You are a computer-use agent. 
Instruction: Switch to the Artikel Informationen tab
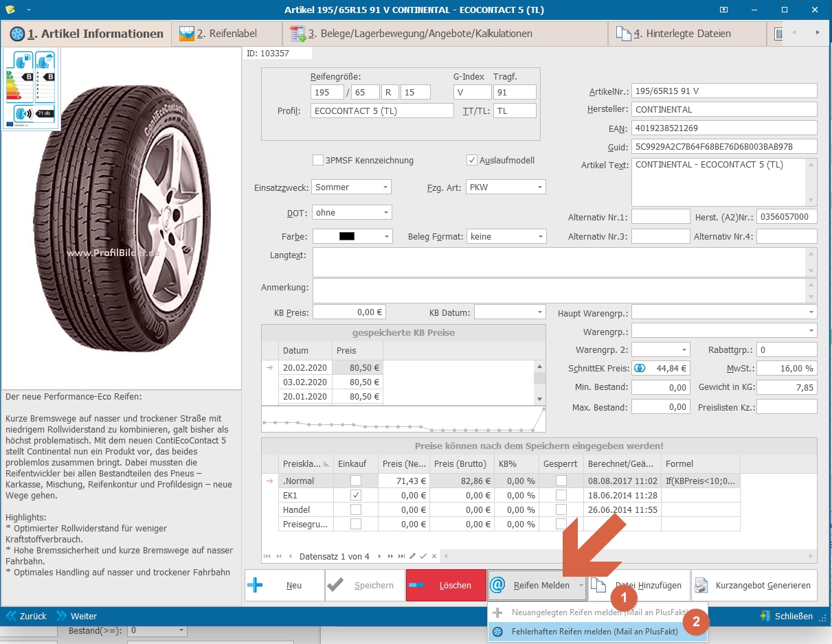point(86,34)
